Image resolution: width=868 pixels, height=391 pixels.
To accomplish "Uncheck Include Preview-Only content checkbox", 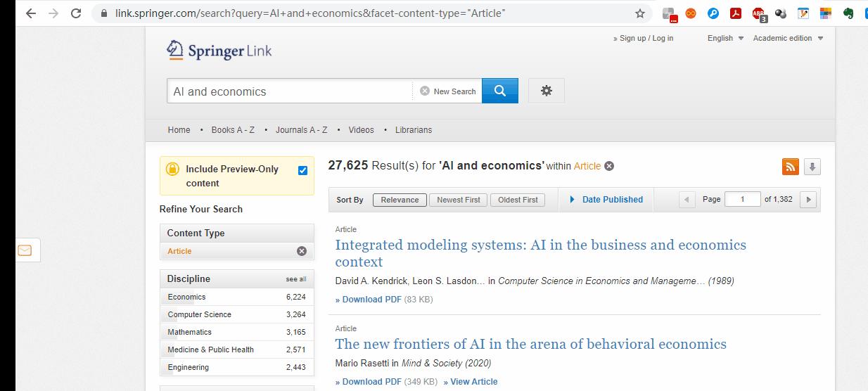I will coord(302,169).
